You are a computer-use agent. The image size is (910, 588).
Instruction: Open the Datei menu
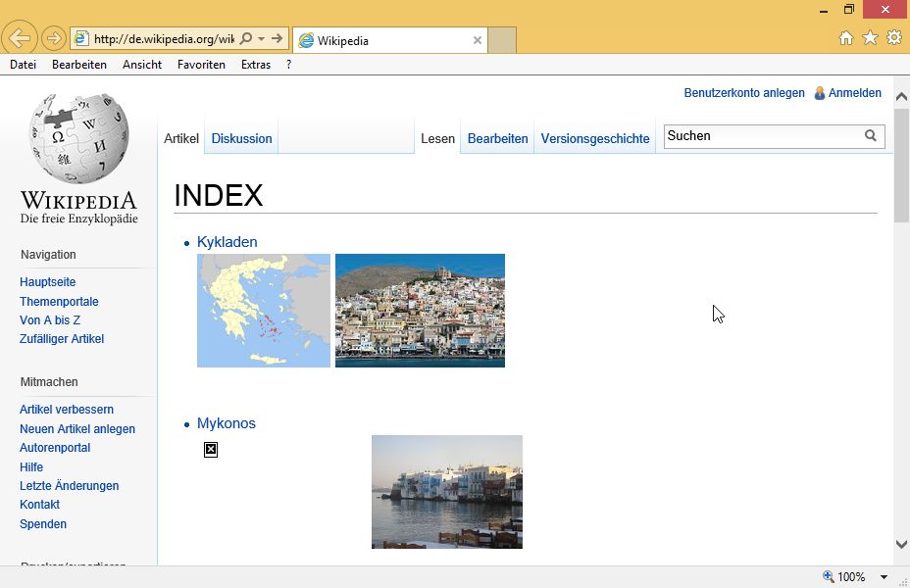tap(24, 65)
